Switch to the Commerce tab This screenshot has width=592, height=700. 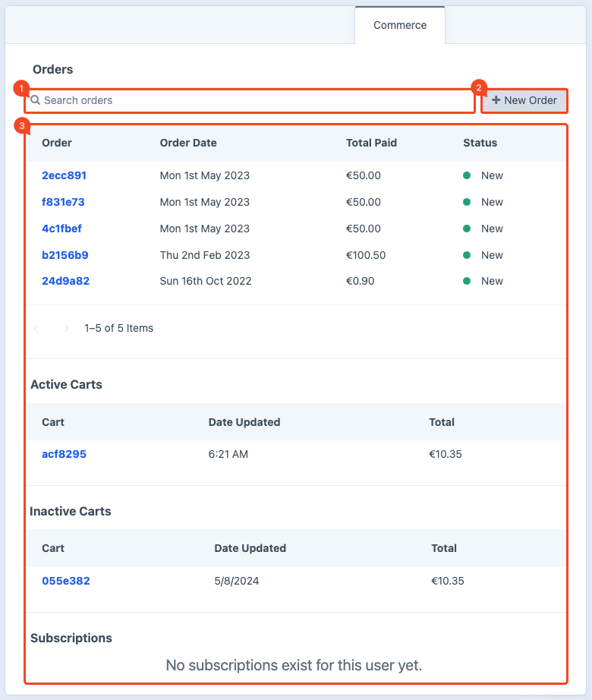(400, 25)
